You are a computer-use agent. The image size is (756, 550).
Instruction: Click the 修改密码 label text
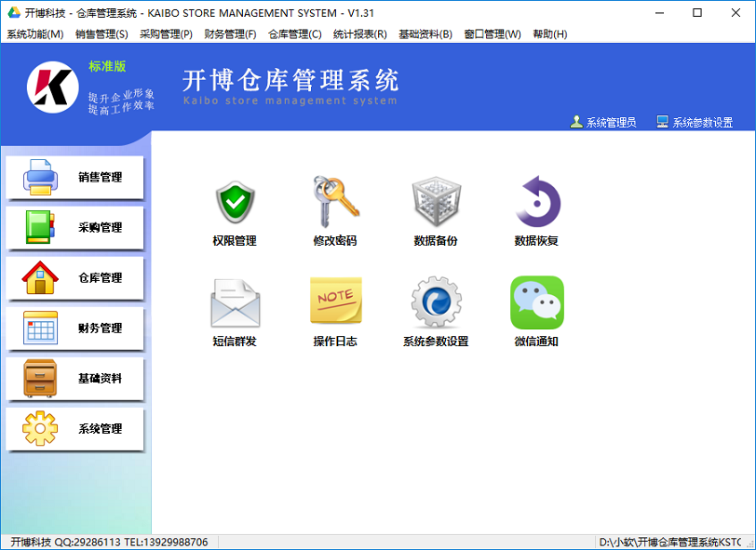coord(335,240)
